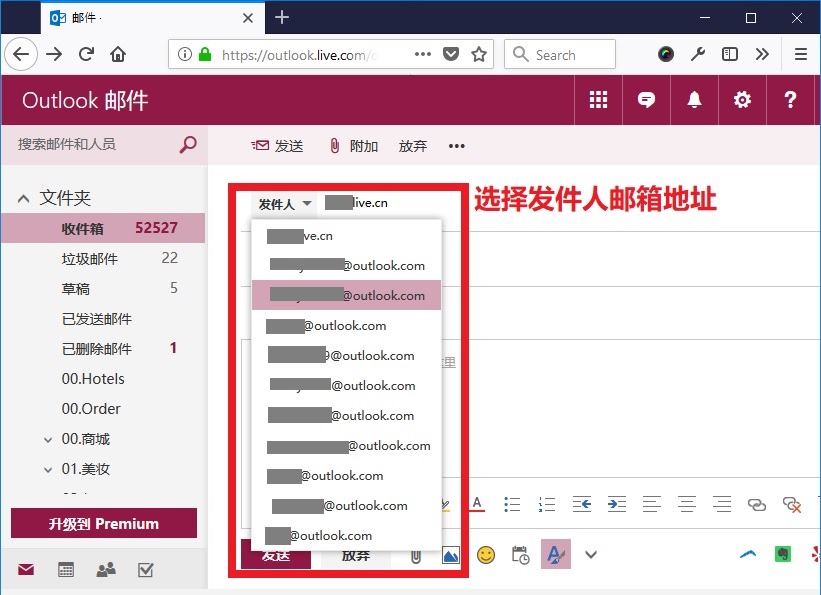The width and height of the screenshot is (821, 595).
Task: Open the Skype chat icon
Action: click(646, 100)
